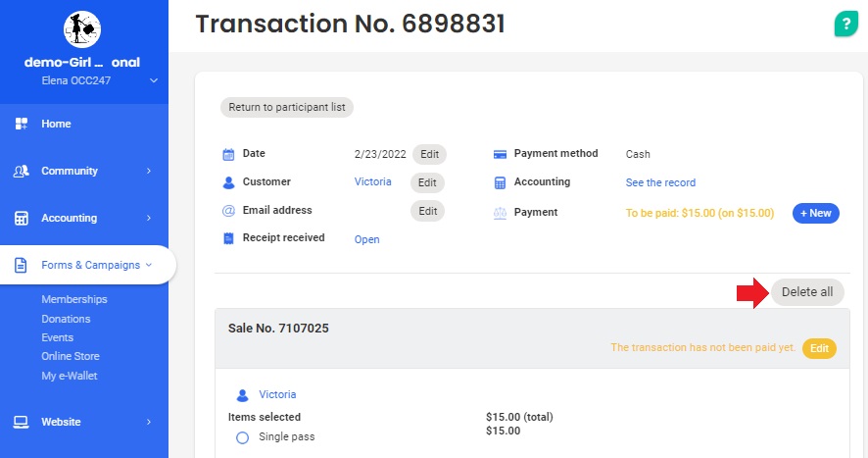Click the Home dashboard icon in sidebar

click(21, 124)
